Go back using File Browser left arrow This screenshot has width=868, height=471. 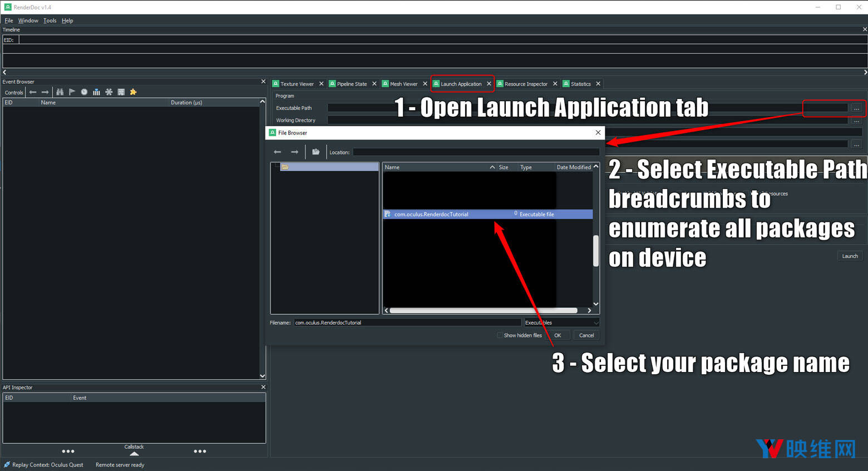point(278,152)
